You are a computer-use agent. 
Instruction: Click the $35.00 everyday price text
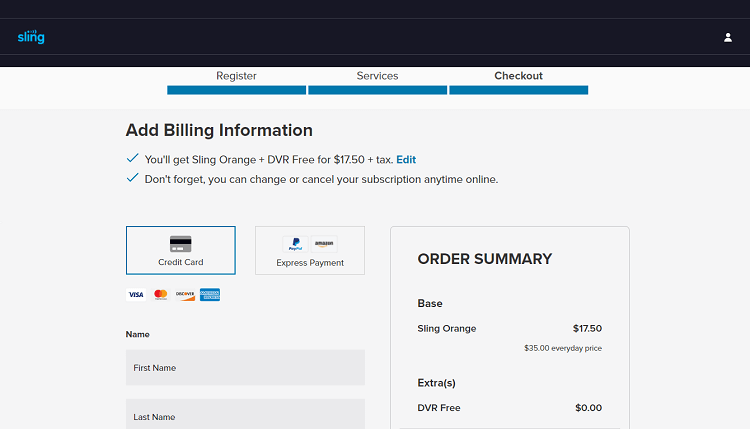(x=563, y=348)
